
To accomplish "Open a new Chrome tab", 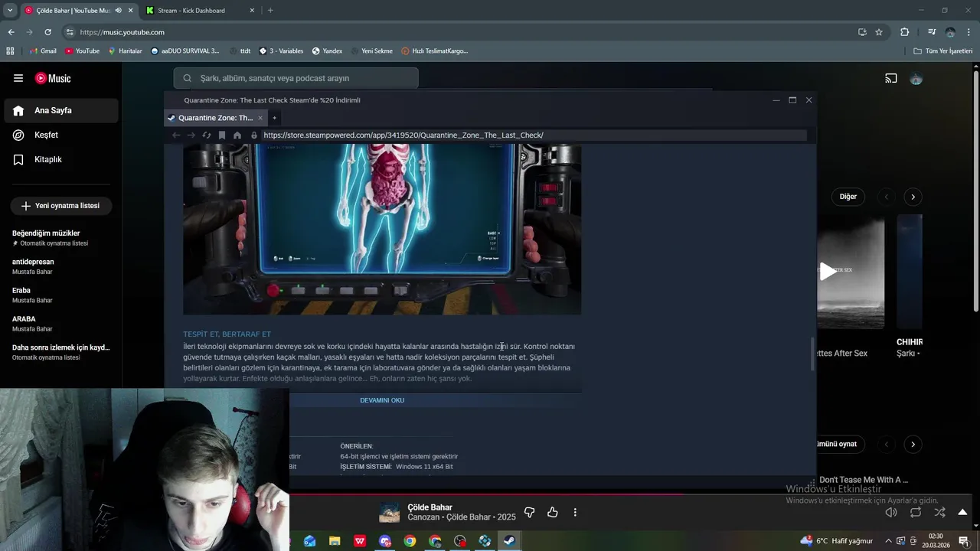I will point(270,11).
